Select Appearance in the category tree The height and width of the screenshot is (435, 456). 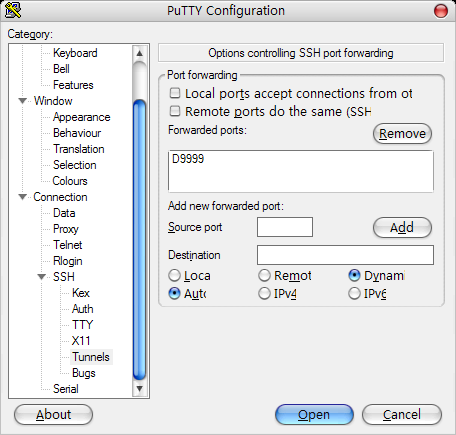(x=82, y=117)
